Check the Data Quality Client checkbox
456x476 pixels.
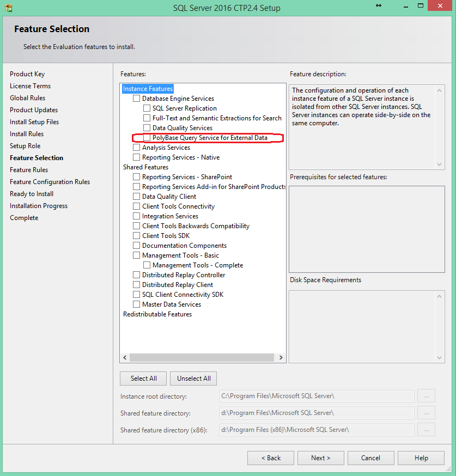tap(137, 197)
